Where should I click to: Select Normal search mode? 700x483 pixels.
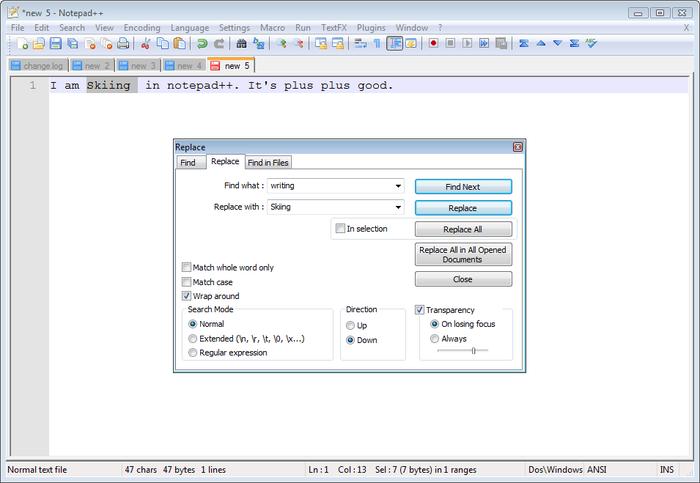coord(192,324)
